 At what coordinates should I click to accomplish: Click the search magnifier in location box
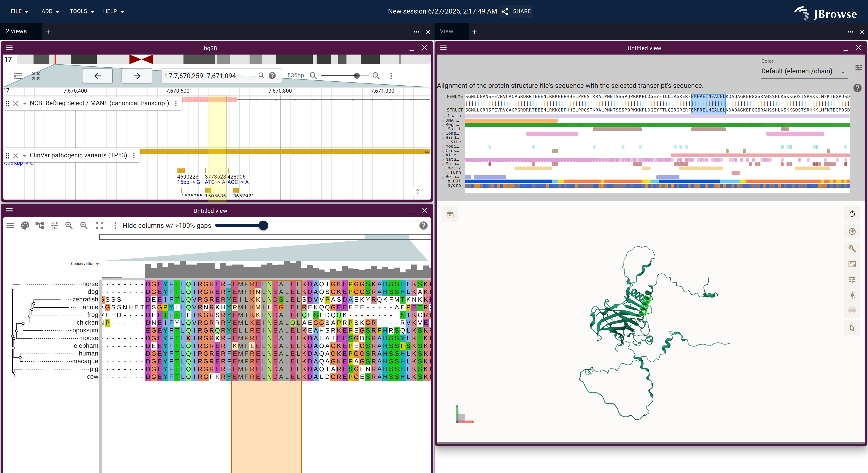(x=261, y=76)
